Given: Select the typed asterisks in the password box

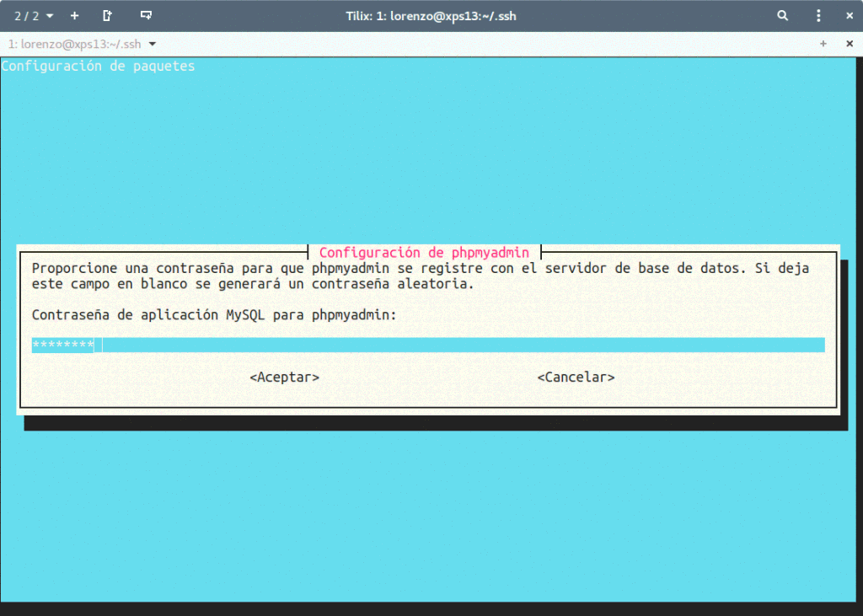Looking at the screenshot, I should 62,345.
